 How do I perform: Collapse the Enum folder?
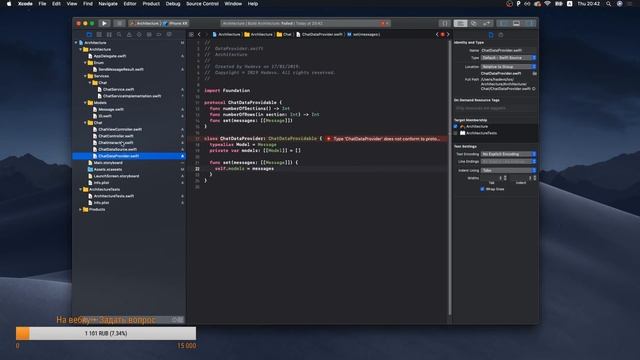[x=85, y=63]
